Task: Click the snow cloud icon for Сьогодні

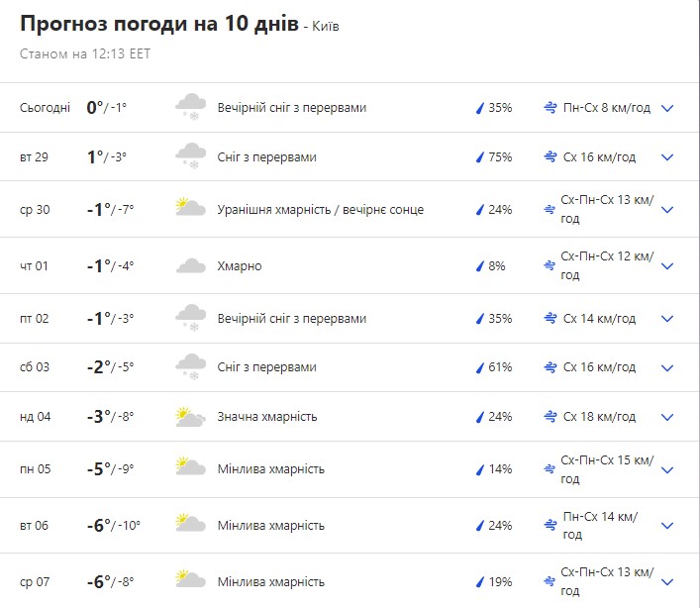Action: [x=190, y=107]
